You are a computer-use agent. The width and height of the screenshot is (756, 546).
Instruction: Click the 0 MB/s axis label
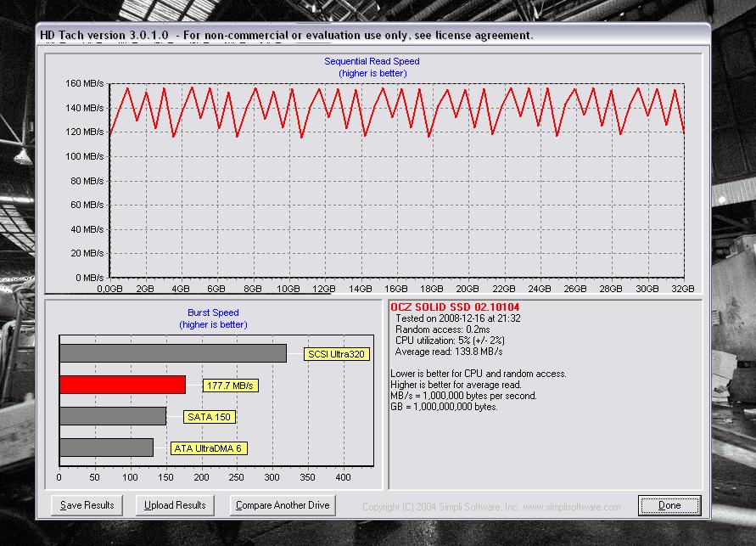click(x=90, y=278)
